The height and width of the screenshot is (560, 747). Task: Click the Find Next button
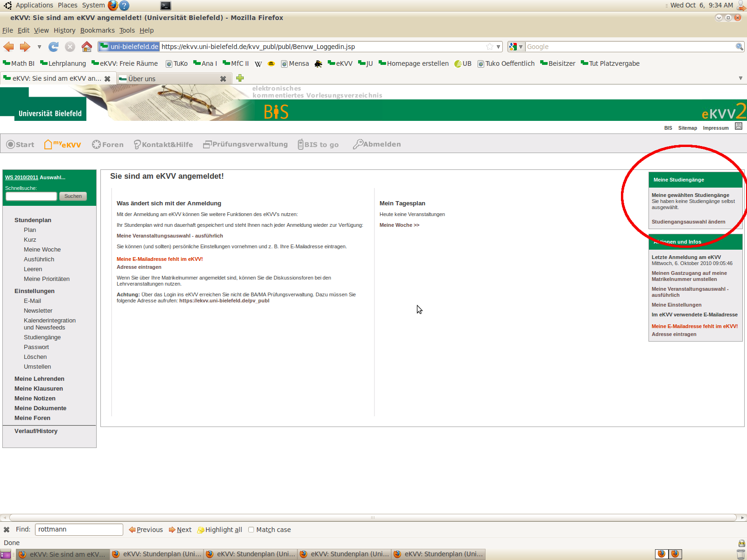point(180,530)
